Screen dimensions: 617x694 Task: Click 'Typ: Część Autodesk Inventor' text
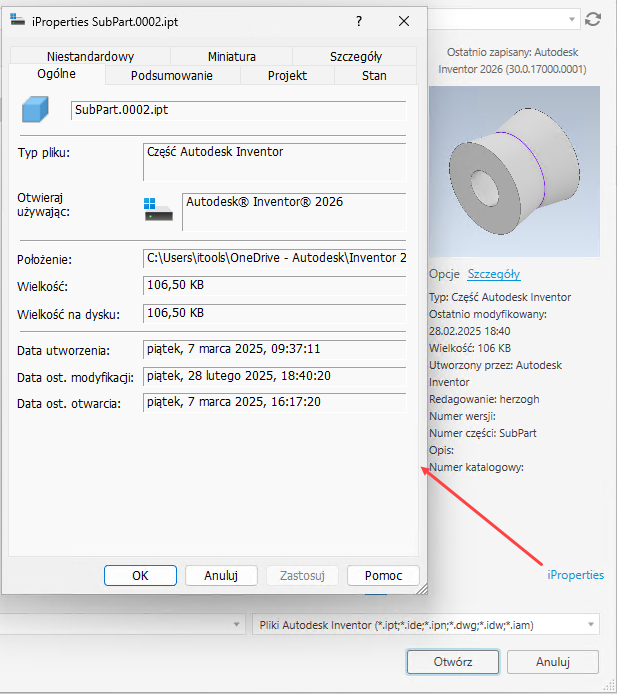pyautogui.click(x=500, y=297)
